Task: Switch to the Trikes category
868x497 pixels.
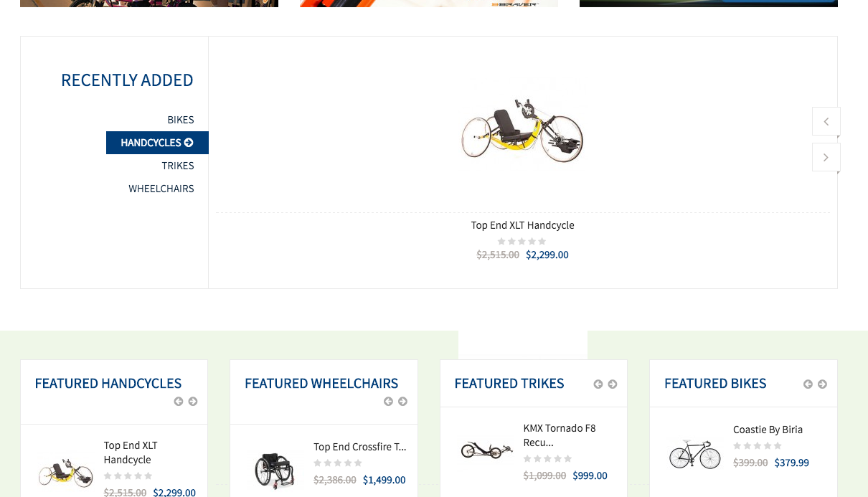Action: pyautogui.click(x=178, y=166)
